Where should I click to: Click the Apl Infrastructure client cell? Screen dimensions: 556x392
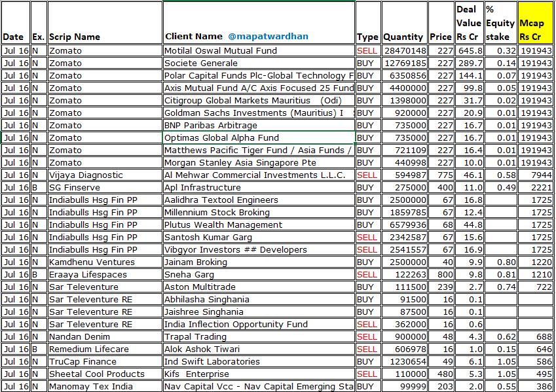click(259, 188)
